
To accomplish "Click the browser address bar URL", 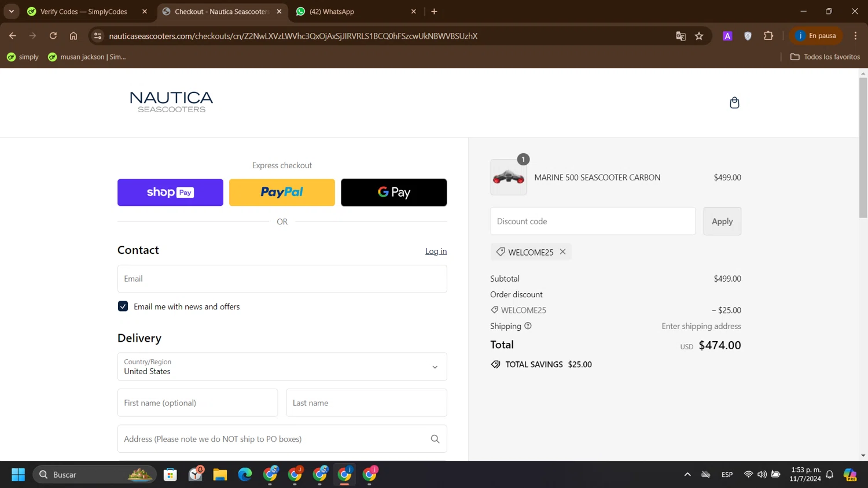I will tap(293, 36).
